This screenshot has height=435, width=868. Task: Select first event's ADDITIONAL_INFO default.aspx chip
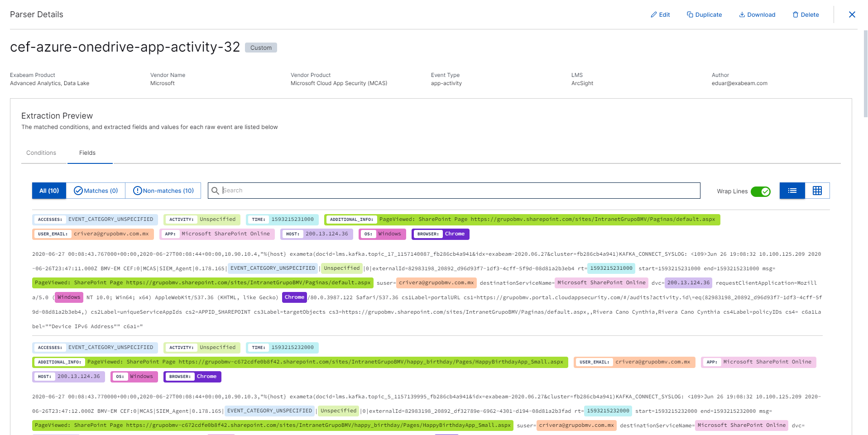coord(522,220)
